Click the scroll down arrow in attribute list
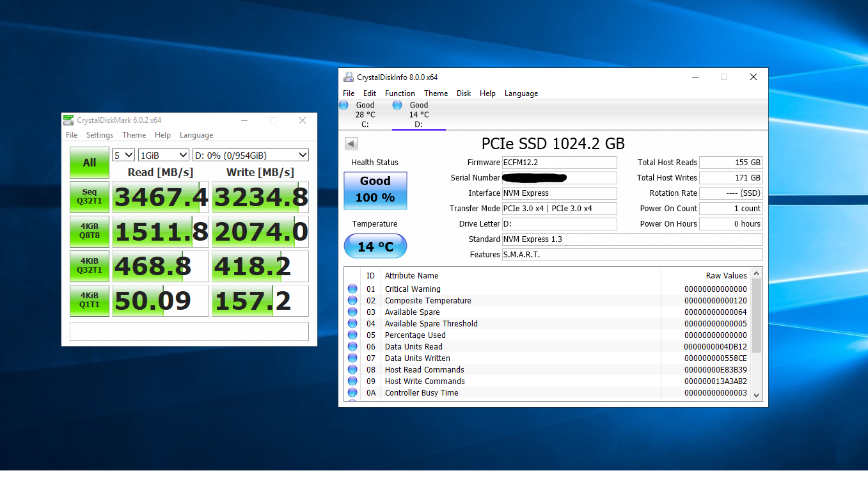This screenshot has height=489, width=868. coord(757,396)
